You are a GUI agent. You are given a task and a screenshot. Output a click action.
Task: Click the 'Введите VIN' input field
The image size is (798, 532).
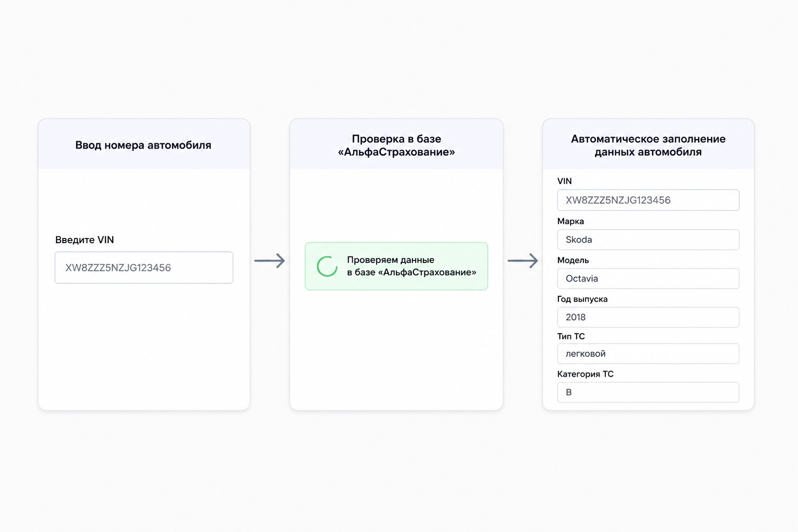[144, 268]
